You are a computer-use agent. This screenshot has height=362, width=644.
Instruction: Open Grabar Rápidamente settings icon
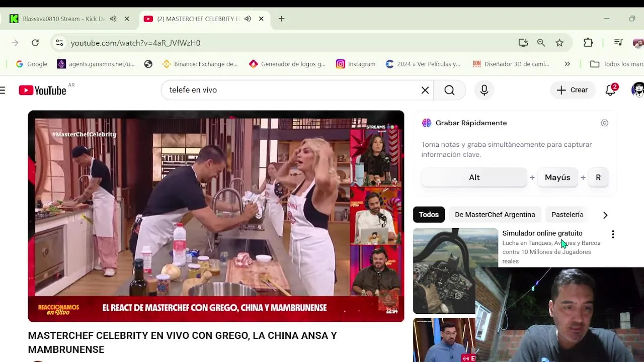point(604,123)
